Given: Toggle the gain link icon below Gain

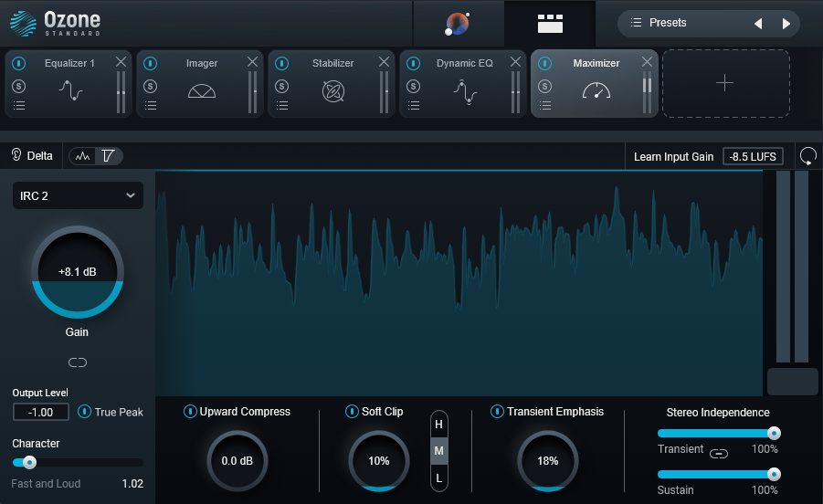Looking at the screenshot, I should pos(78,362).
